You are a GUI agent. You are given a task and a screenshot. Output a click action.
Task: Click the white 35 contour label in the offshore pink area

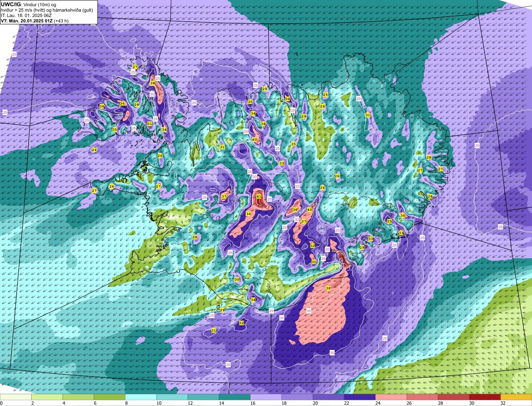[309, 311]
